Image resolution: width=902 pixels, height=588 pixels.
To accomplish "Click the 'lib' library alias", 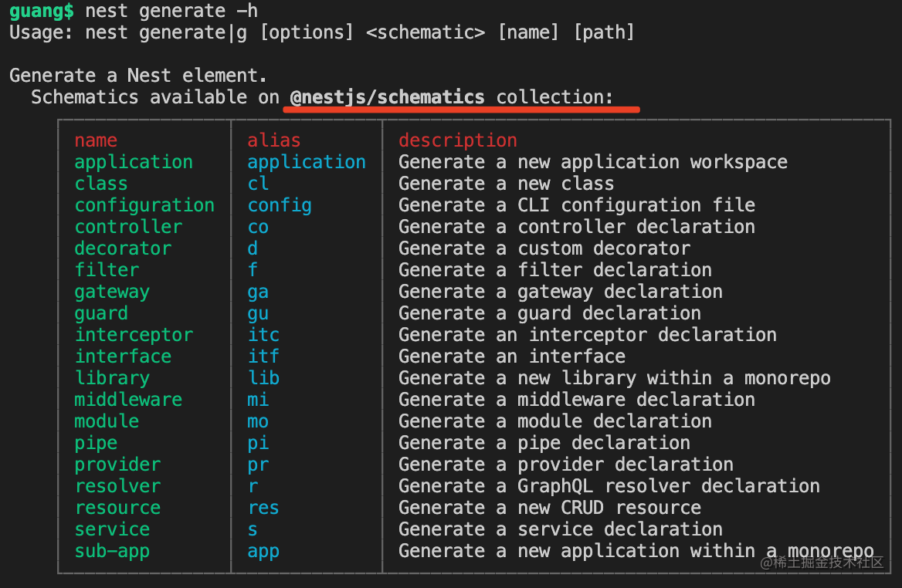I will point(263,378).
